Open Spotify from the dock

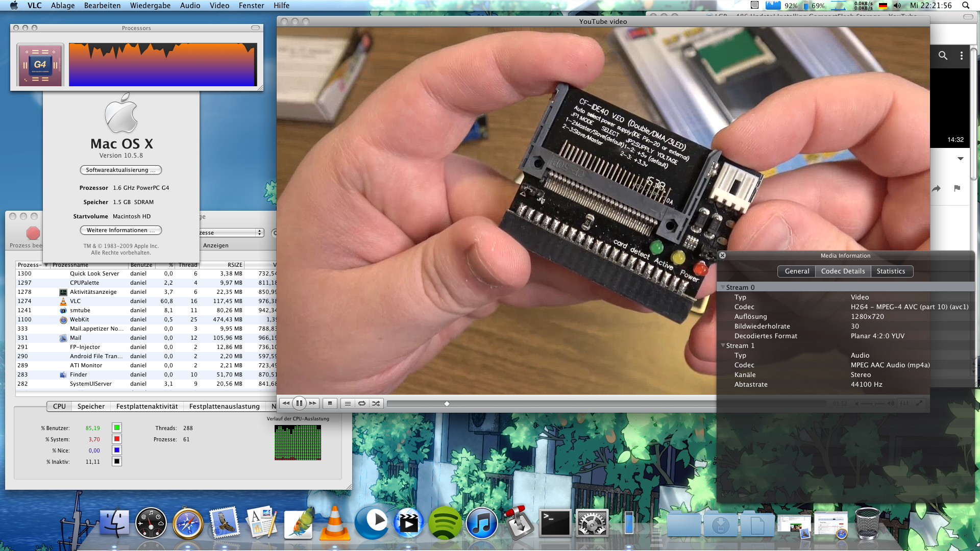445,523
